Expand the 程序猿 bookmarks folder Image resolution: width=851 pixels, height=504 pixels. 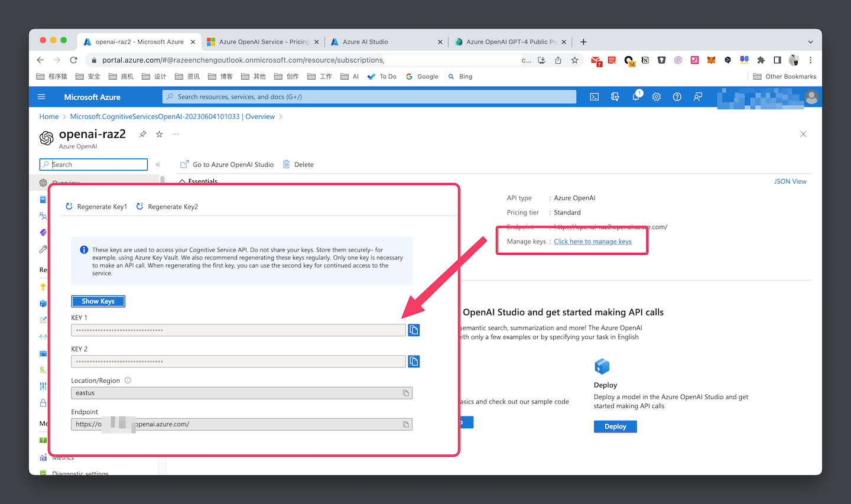[52, 76]
